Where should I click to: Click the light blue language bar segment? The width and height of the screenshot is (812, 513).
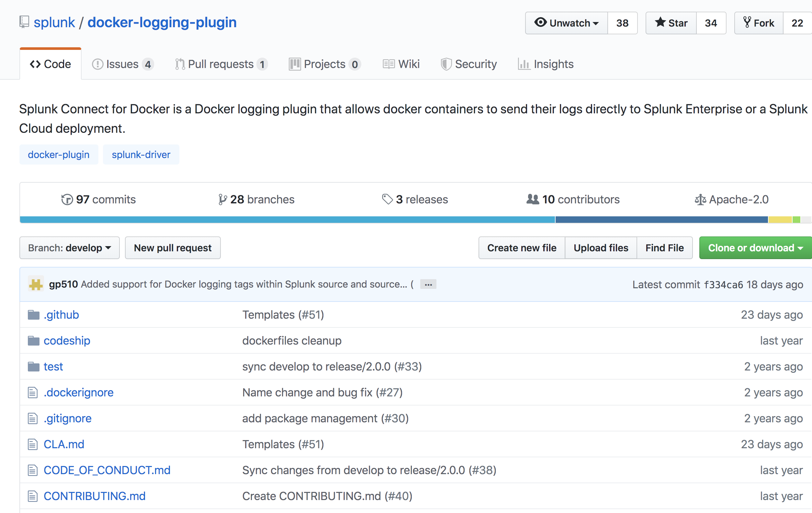pos(288,220)
